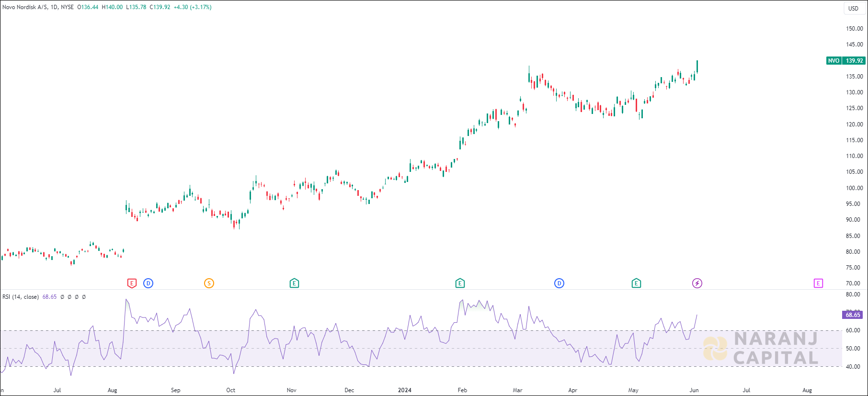Image resolution: width=868 pixels, height=396 pixels.
Task: Open the blue dividend marker in August
Action: click(x=148, y=283)
